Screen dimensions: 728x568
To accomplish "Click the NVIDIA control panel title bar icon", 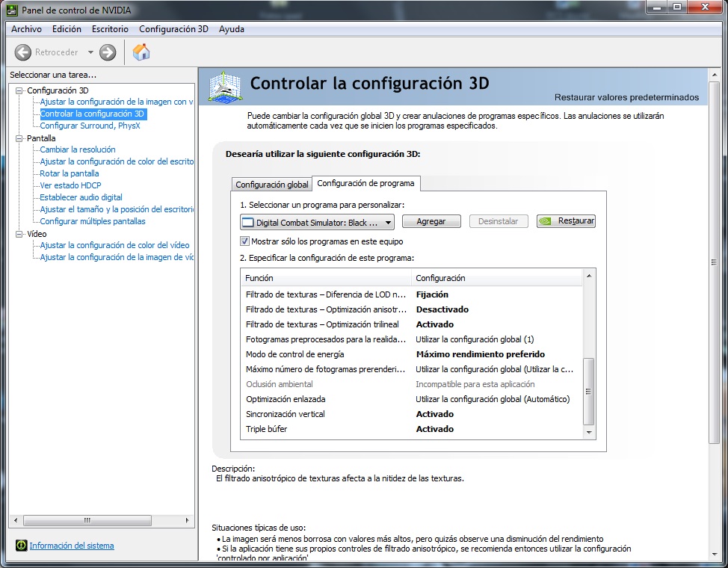I will 12,10.
